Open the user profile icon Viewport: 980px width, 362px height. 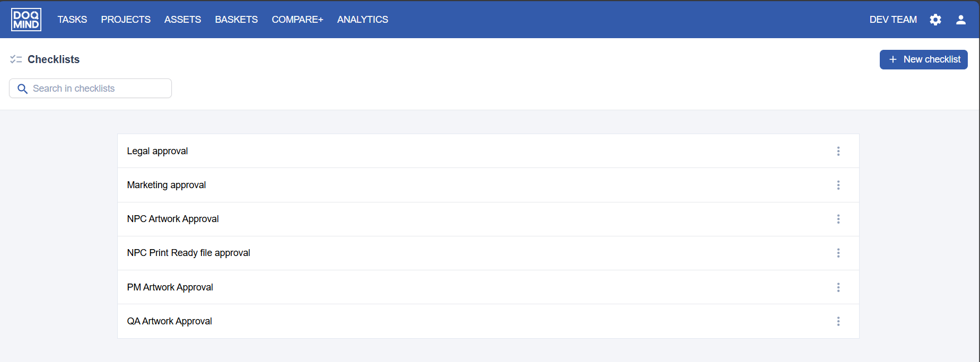pyautogui.click(x=960, y=20)
